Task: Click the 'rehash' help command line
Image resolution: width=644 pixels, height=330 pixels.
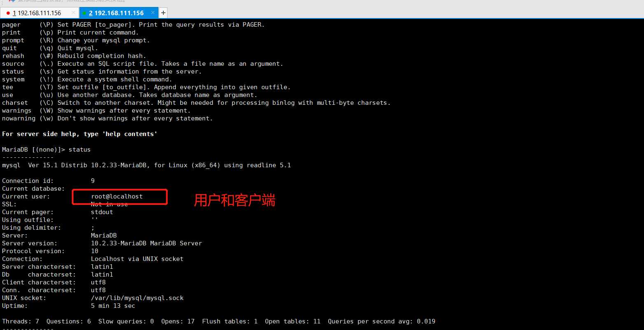Action: (74, 56)
